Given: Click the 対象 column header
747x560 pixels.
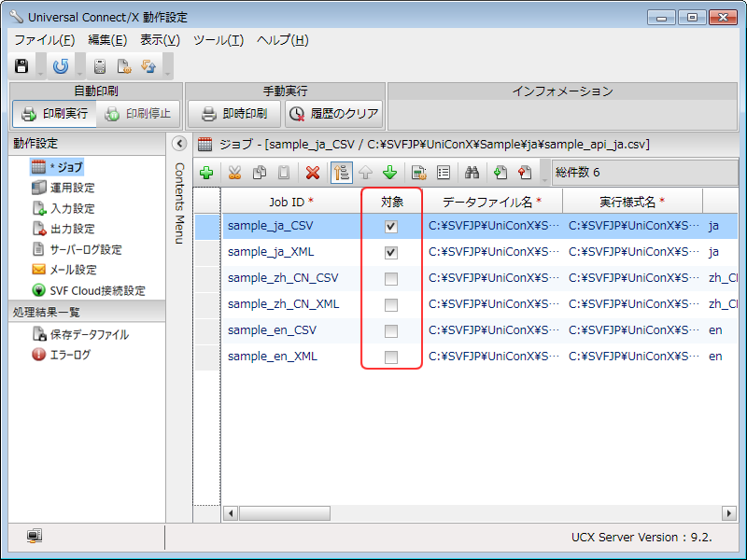Looking at the screenshot, I should pos(391,202).
